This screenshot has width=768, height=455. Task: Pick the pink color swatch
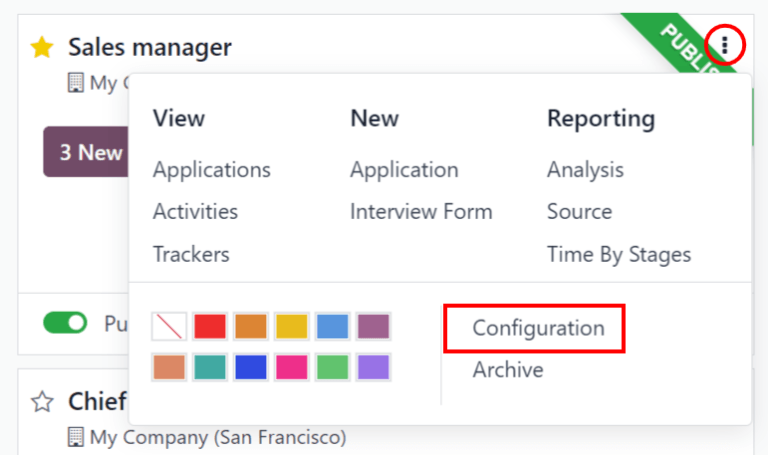[291, 367]
